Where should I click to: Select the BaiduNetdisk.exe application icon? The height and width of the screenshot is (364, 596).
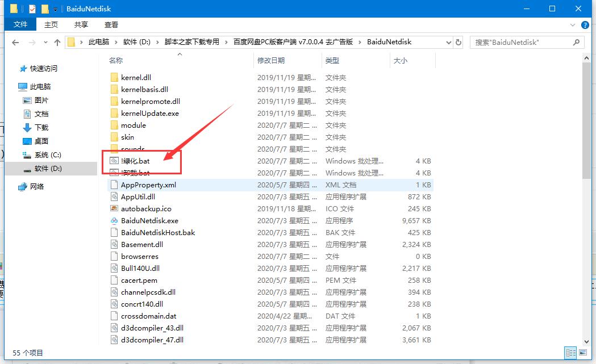[x=114, y=220]
